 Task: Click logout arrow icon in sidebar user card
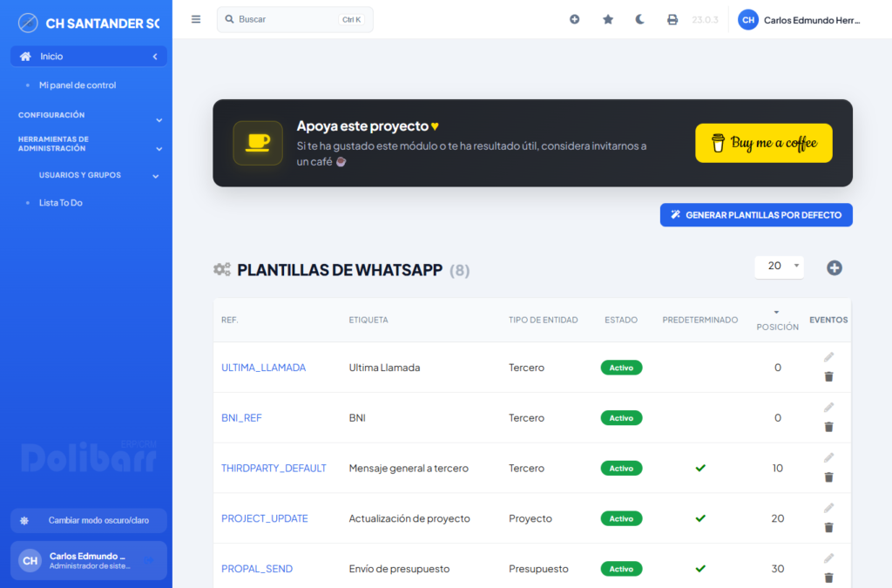(x=149, y=561)
